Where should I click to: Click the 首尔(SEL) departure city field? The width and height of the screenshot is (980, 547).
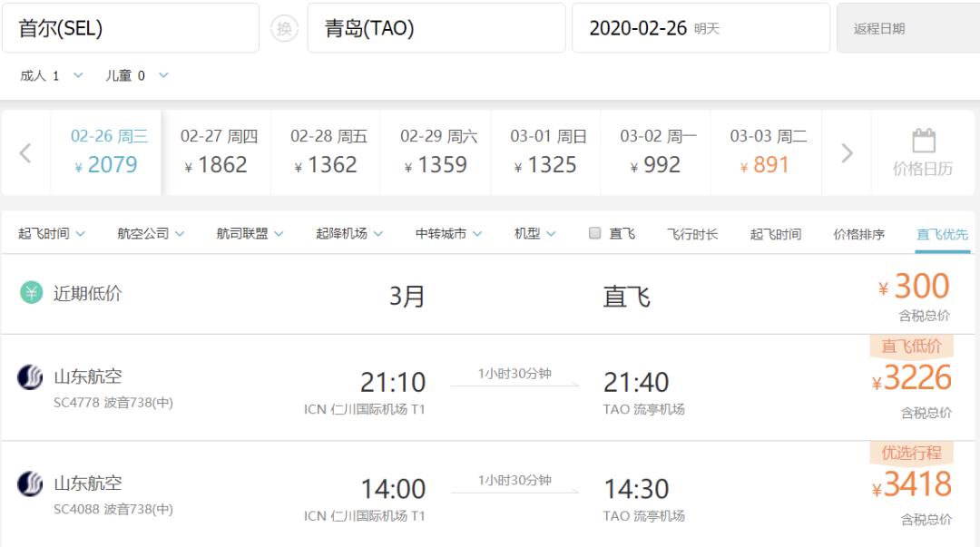(132, 28)
